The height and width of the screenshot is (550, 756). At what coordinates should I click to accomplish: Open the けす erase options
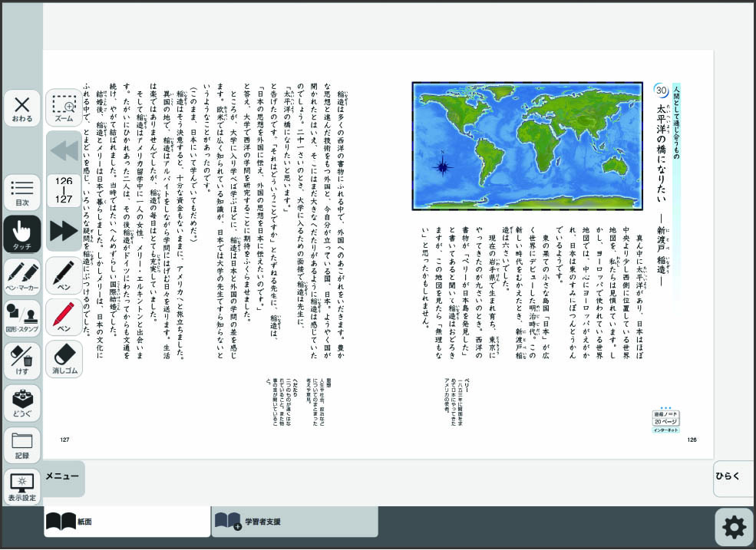click(21, 360)
